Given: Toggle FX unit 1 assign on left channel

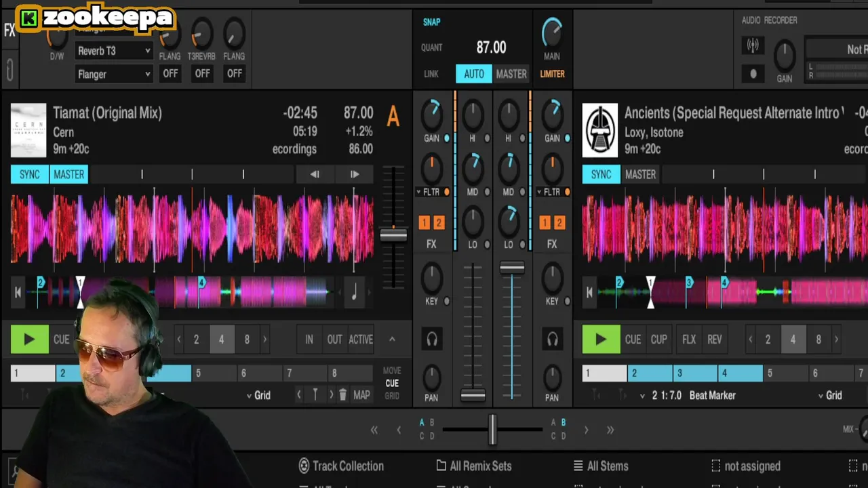Looking at the screenshot, I should (x=424, y=223).
